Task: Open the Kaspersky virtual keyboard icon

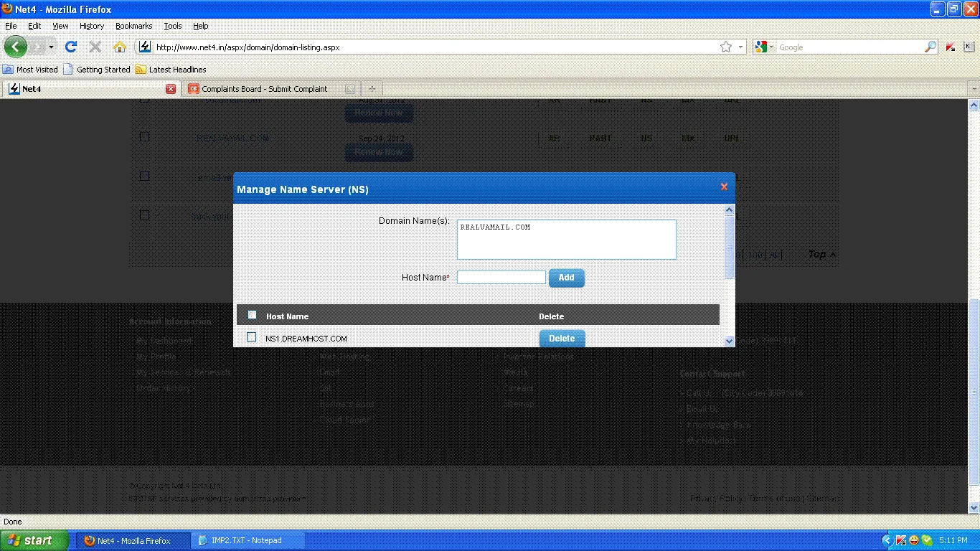Action: pyautogui.click(x=969, y=47)
